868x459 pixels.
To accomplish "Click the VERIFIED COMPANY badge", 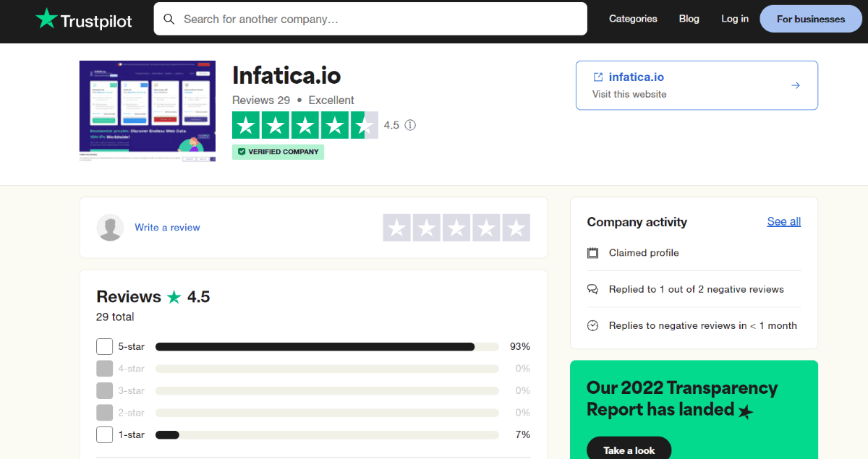I will coord(278,152).
